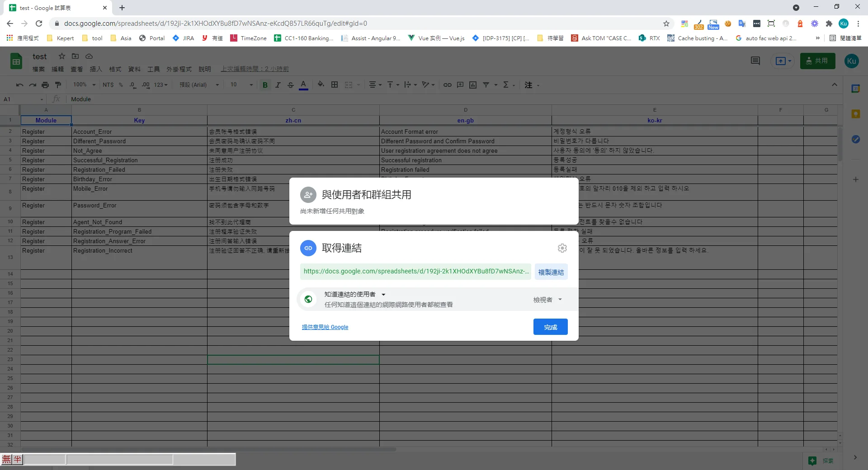Open the text color picker

(x=303, y=85)
